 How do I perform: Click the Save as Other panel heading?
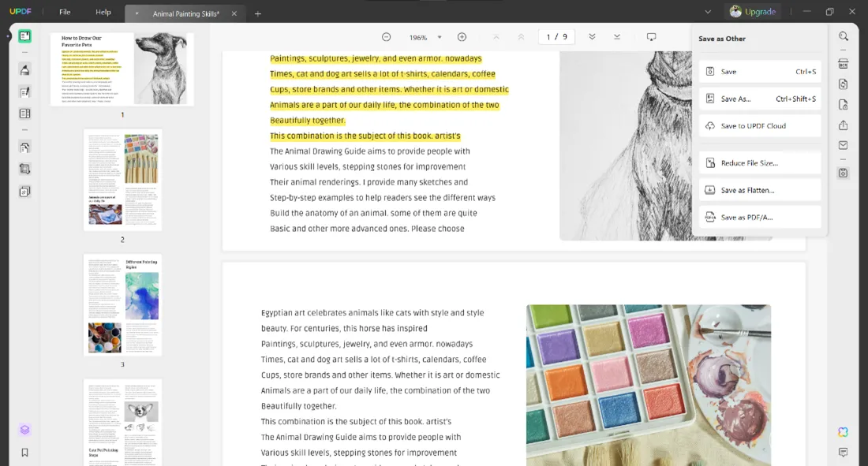click(x=722, y=39)
